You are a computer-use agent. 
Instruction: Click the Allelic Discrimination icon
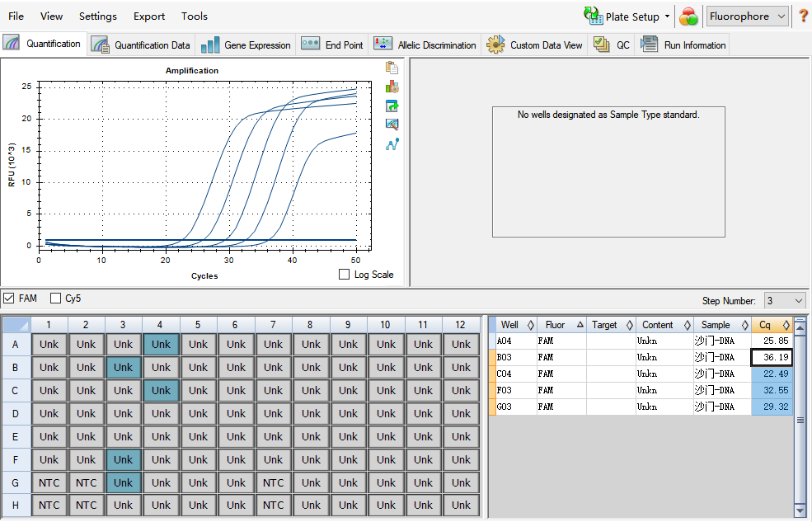[383, 44]
